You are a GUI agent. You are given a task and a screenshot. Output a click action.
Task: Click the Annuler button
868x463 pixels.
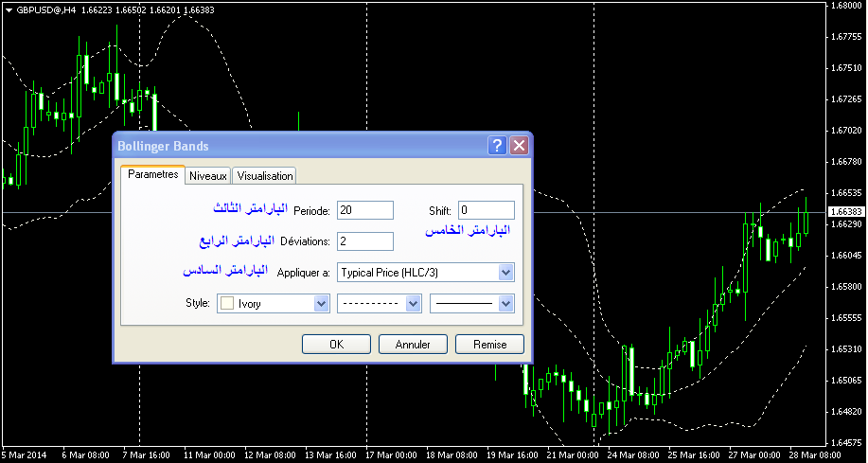coord(413,344)
